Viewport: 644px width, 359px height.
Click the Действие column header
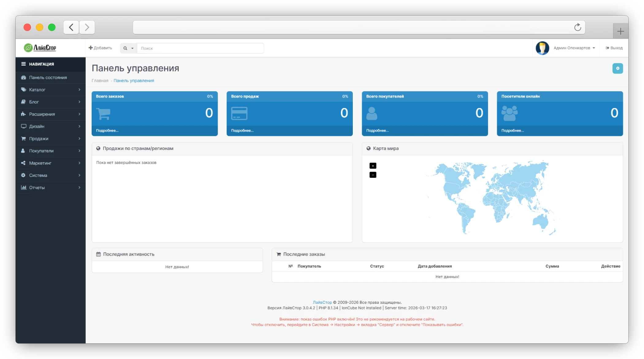click(611, 266)
